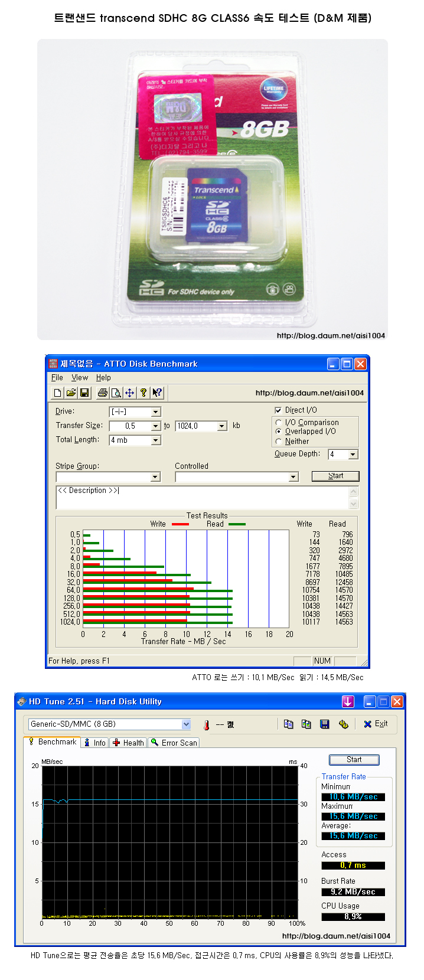Click the Print icon in ATTO toolbar
The width and height of the screenshot is (424, 980).
click(103, 393)
